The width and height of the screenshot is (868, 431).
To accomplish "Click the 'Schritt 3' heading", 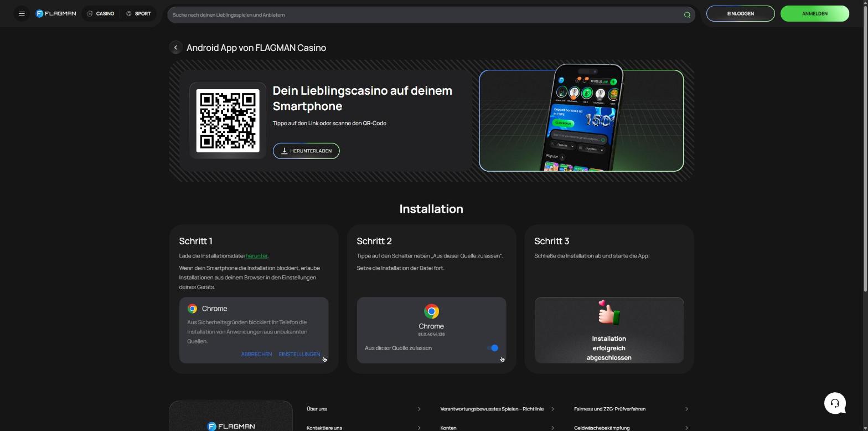I will 552,241.
